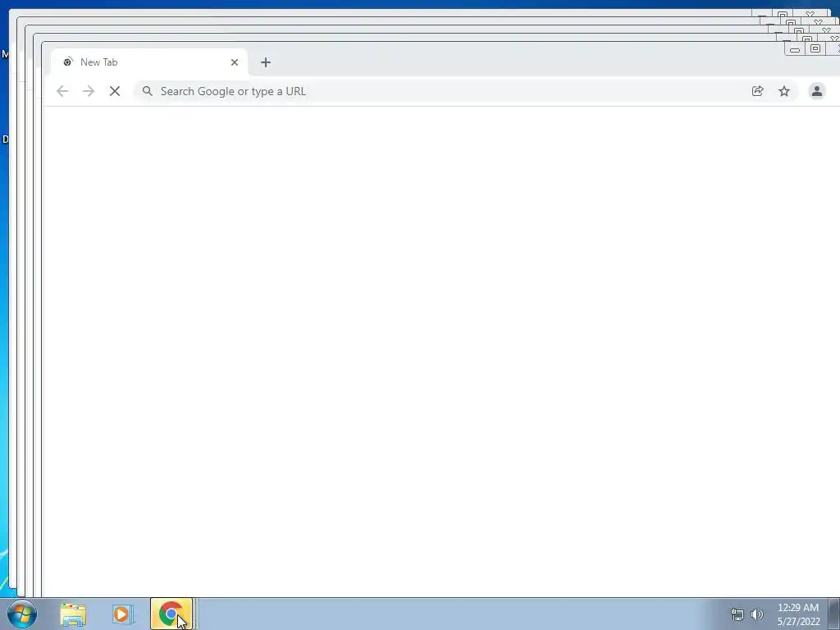
Task: Click the Chrome taskbar icon
Action: coord(171,614)
